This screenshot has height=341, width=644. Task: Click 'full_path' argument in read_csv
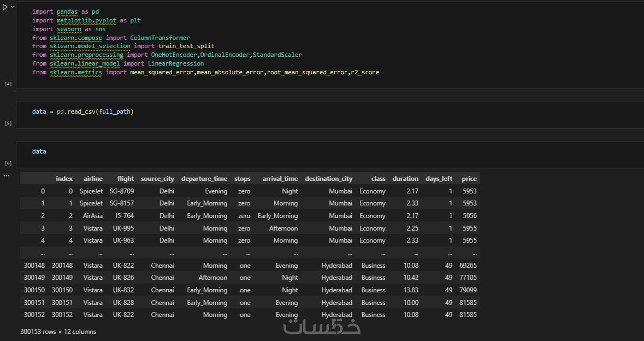(115, 111)
